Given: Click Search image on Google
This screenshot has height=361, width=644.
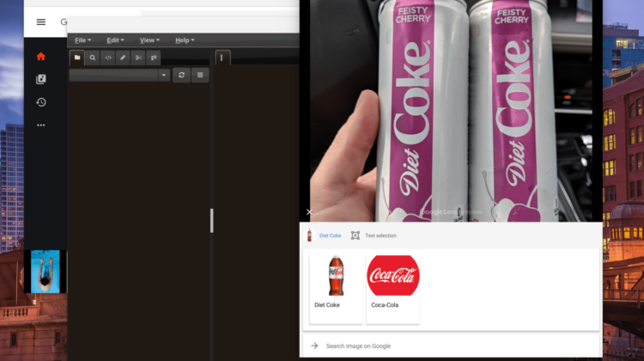Looking at the screenshot, I should [x=358, y=346].
